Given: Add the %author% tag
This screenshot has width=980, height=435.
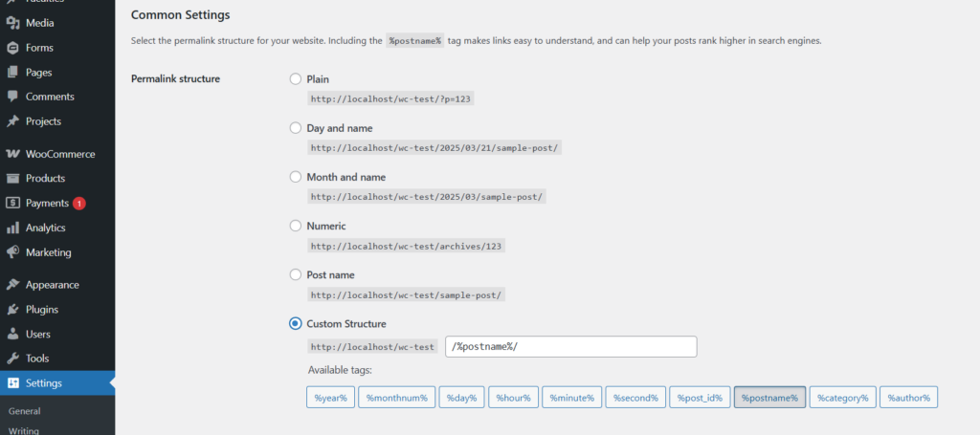Looking at the screenshot, I should (x=909, y=398).
